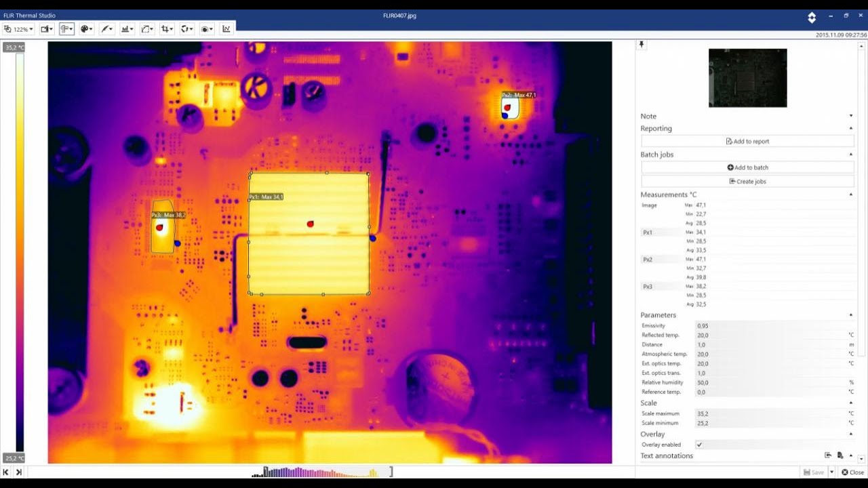Click the FLIR logo icon in title bar
This screenshot has height=488, width=868.
coord(812,17)
